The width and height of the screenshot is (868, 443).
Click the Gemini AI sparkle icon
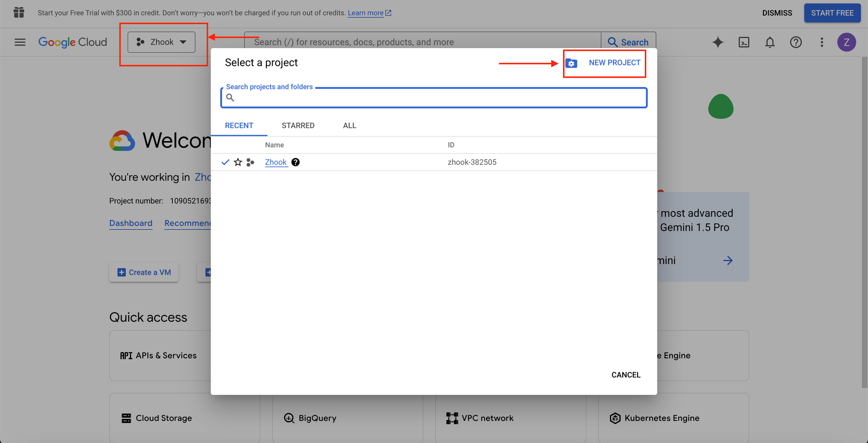(718, 42)
